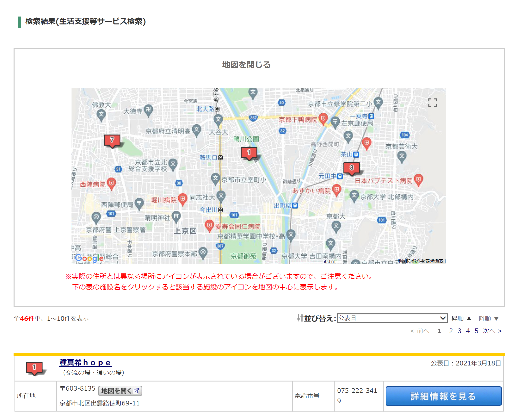Click the 京都府立清明高 school pin

[196, 130]
